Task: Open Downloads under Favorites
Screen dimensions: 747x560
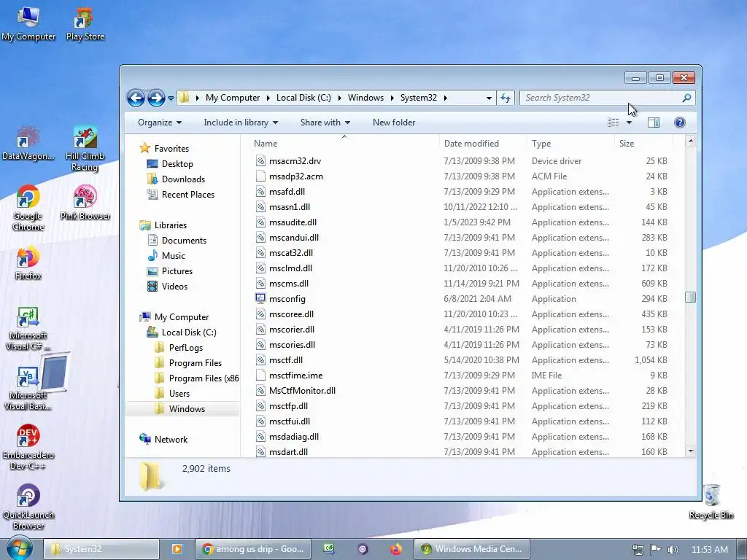Action: pos(177,179)
